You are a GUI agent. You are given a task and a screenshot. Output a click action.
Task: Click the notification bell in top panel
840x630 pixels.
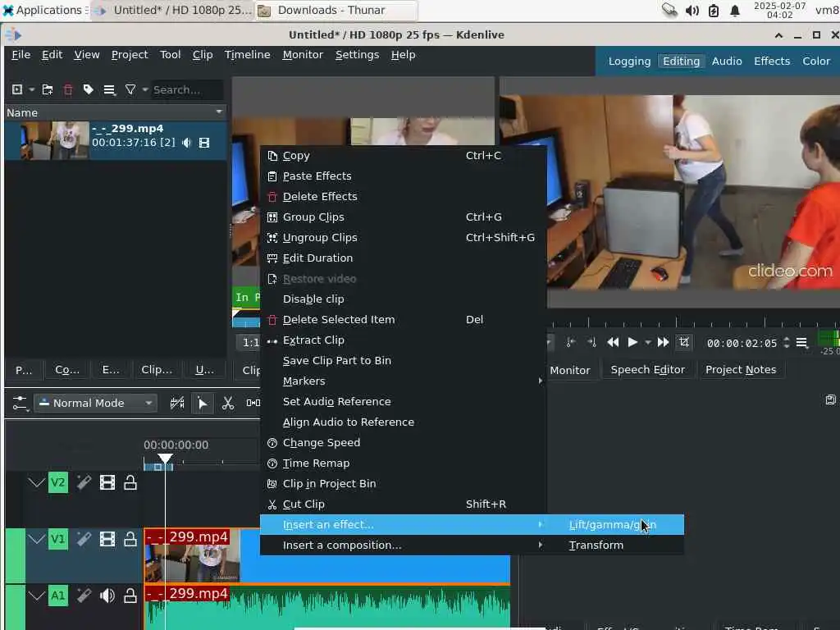735,11
